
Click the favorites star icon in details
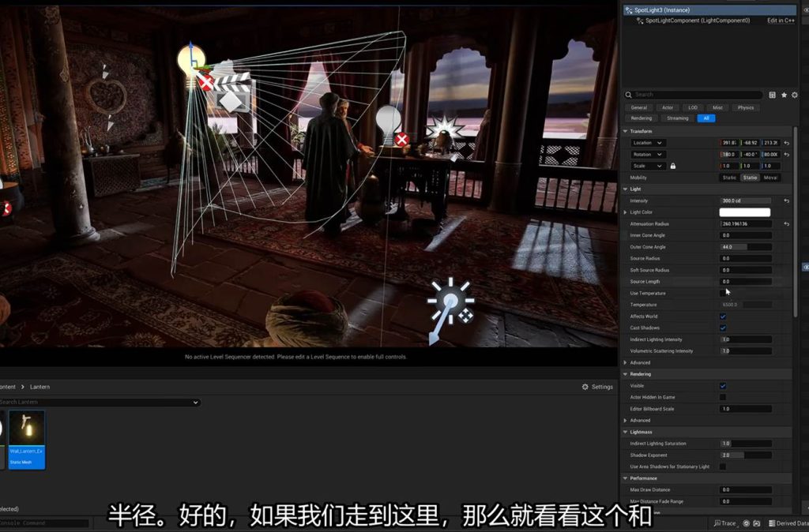tap(784, 95)
